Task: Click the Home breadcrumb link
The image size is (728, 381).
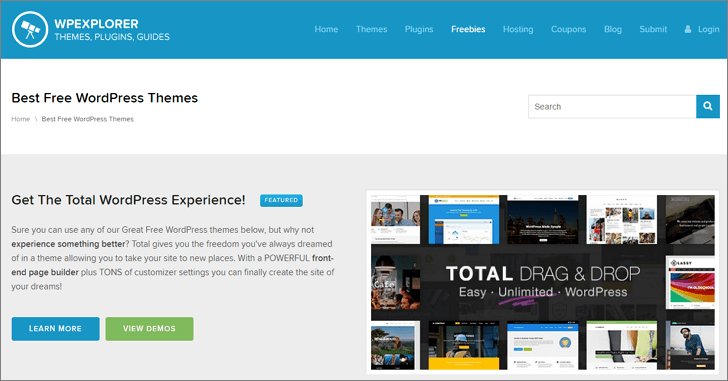Action: pyautogui.click(x=20, y=119)
